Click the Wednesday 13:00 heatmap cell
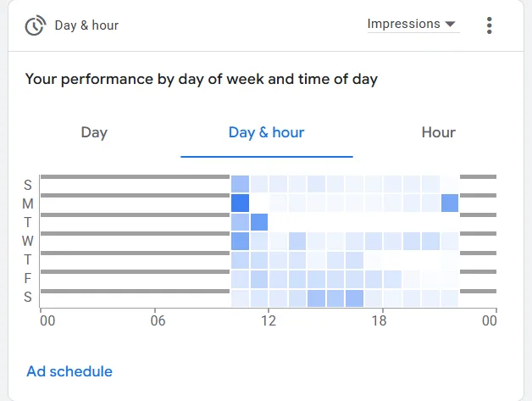Image resolution: width=532 pixels, height=401 pixels. (297, 241)
